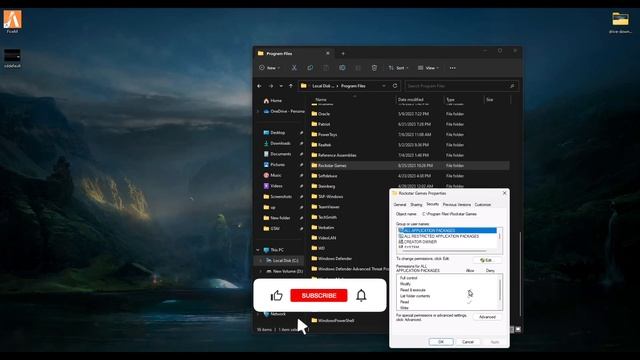Click the search magnifier icon
640x360 pixels.
point(512,86)
